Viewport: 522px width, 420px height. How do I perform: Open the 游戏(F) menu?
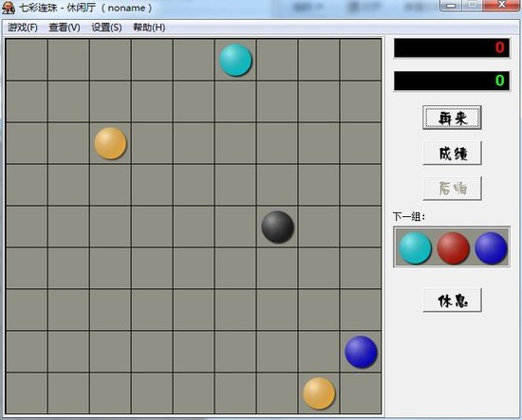(x=23, y=27)
